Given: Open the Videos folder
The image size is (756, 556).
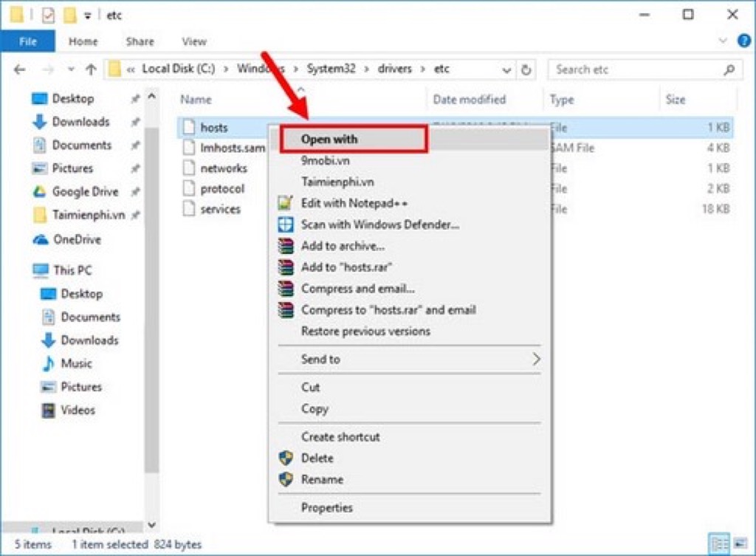Looking at the screenshot, I should [x=78, y=410].
